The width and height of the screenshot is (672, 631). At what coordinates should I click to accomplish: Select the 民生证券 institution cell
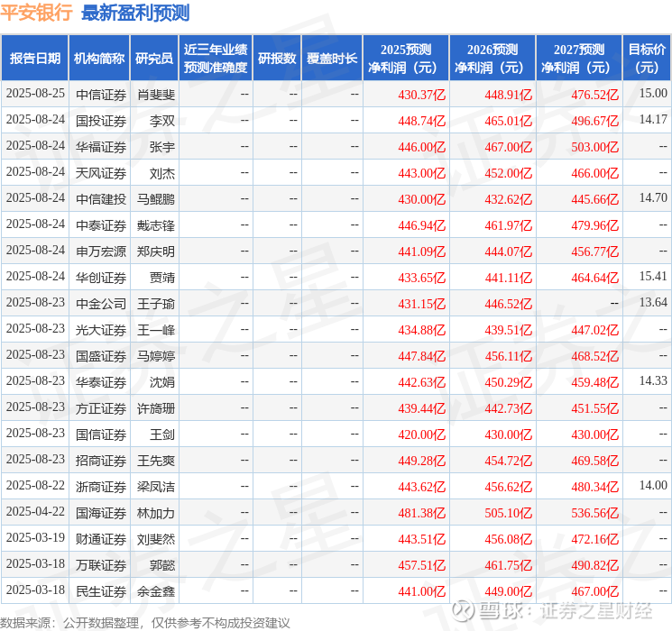pyautogui.click(x=101, y=591)
